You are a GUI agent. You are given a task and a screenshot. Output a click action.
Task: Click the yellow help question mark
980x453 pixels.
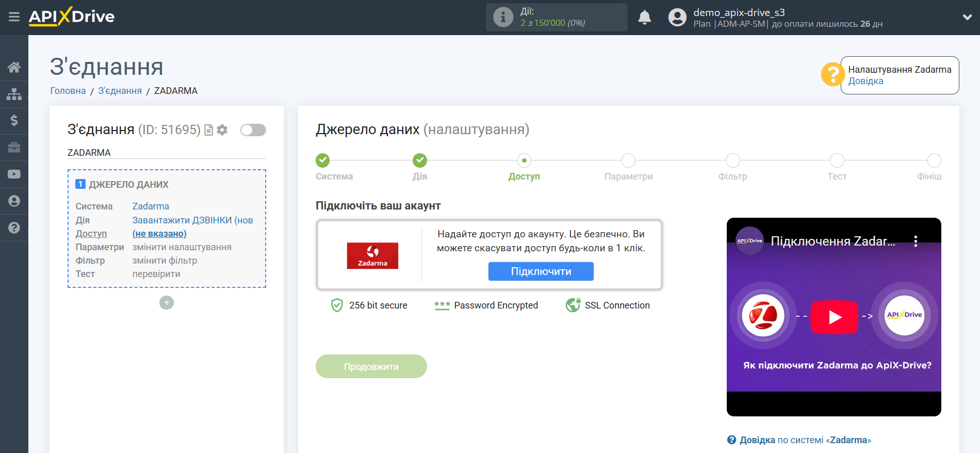(832, 75)
